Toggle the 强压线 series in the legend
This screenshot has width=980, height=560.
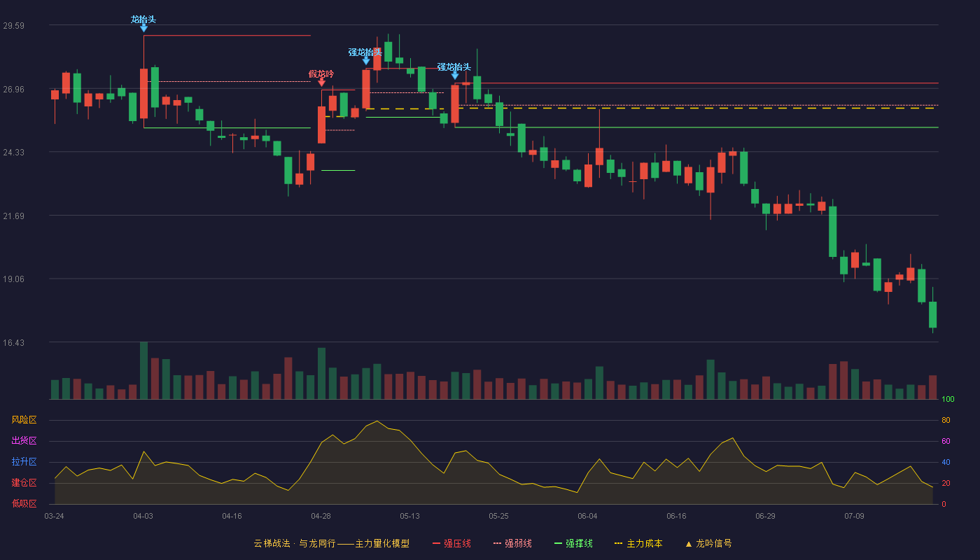[451, 544]
